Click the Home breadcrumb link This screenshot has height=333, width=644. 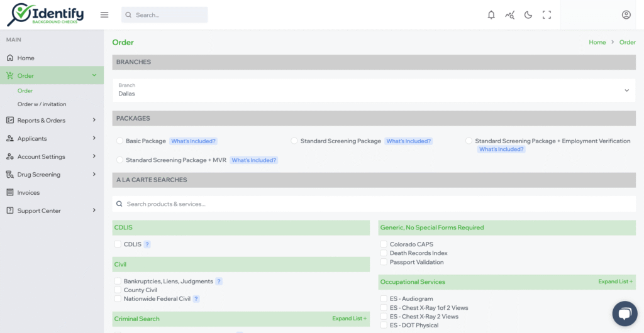pos(597,42)
